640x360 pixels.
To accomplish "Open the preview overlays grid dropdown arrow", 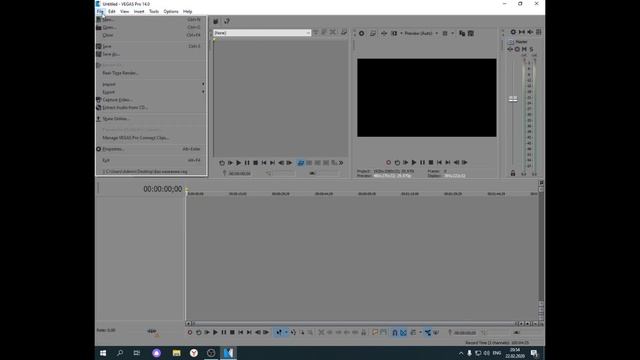I will (452, 33).
